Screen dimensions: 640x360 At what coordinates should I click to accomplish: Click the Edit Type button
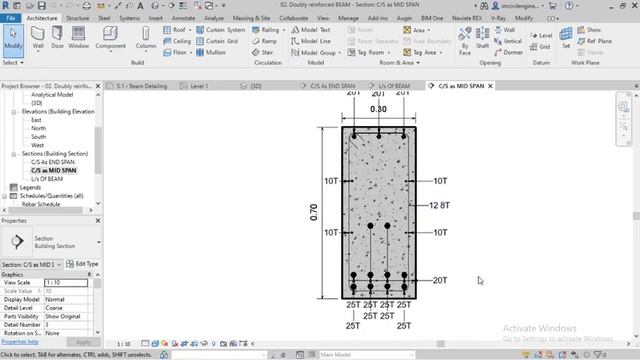[82, 264]
